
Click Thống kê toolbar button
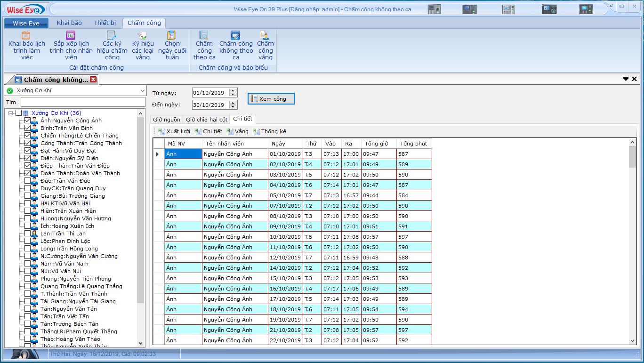coord(269,131)
